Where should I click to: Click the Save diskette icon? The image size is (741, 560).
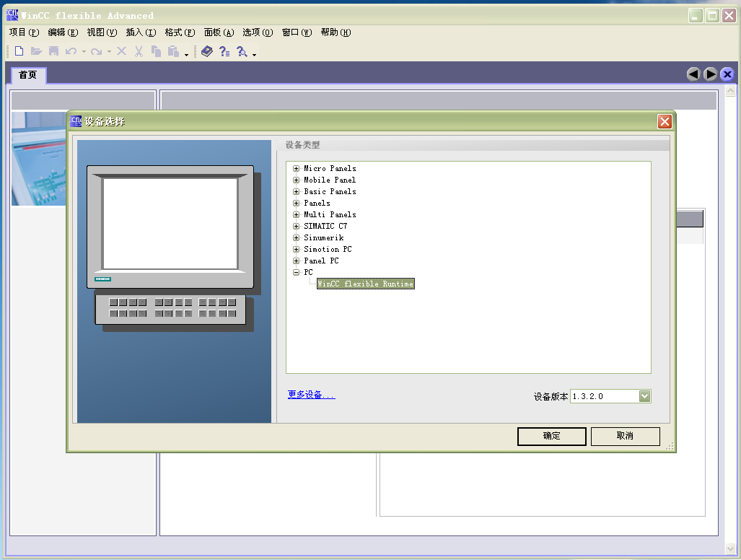click(54, 51)
